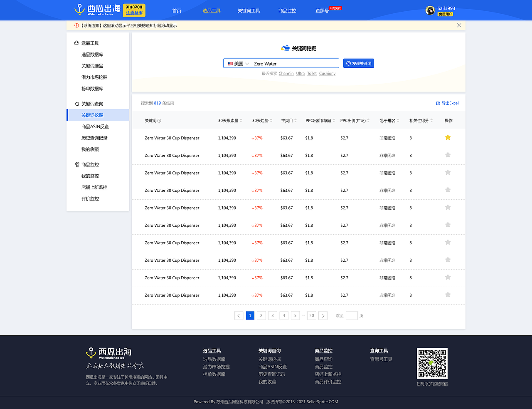The image size is (532, 409).
Task: Select recent search Charmin
Action: [x=286, y=74]
